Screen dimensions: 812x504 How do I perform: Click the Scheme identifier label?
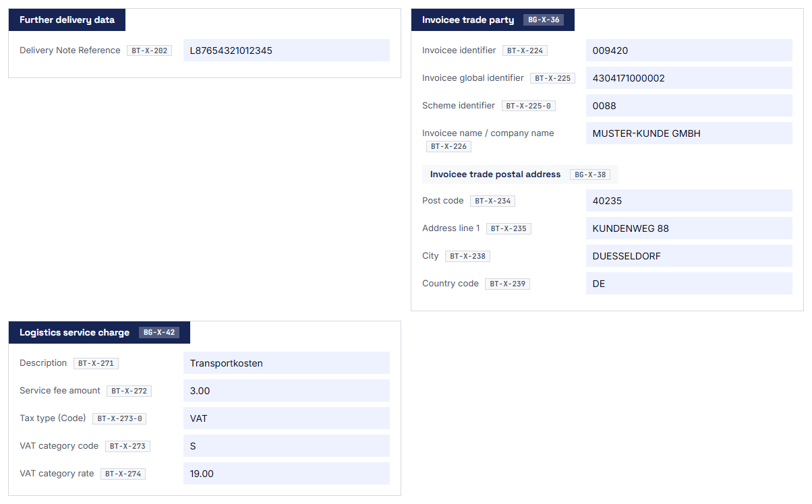[459, 106]
